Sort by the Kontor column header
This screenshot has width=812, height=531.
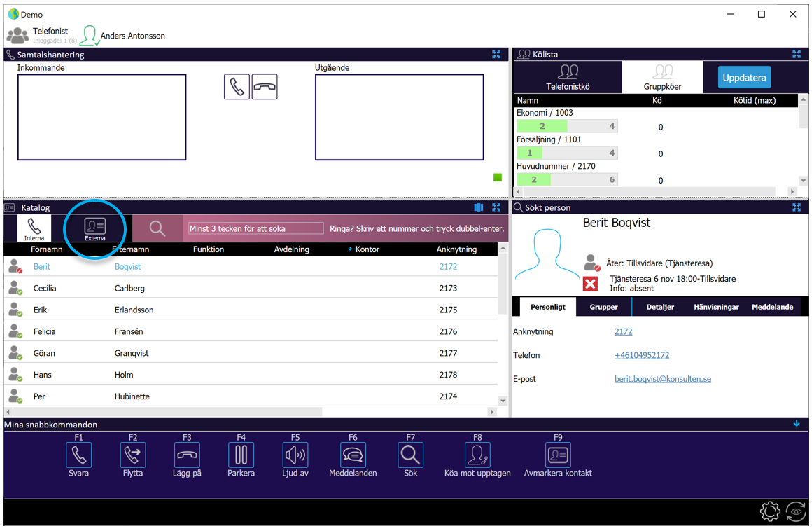coord(367,249)
